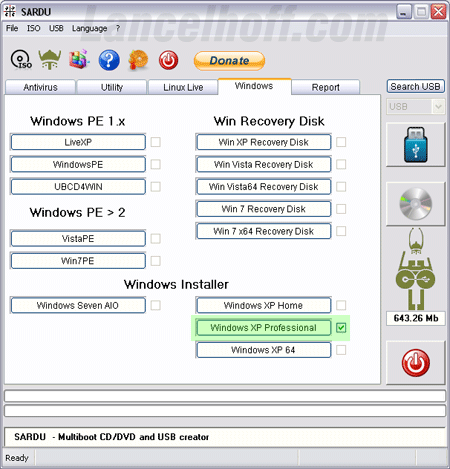Click the Search USB button

coord(415,87)
